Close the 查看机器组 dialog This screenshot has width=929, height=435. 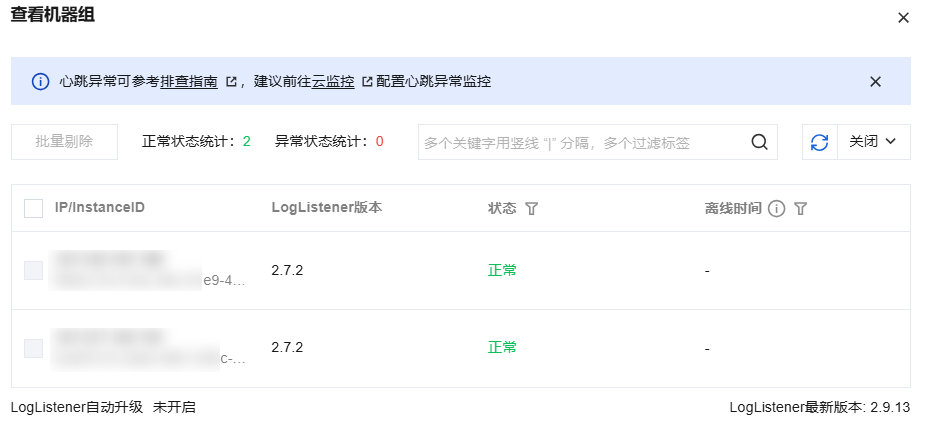(x=903, y=17)
